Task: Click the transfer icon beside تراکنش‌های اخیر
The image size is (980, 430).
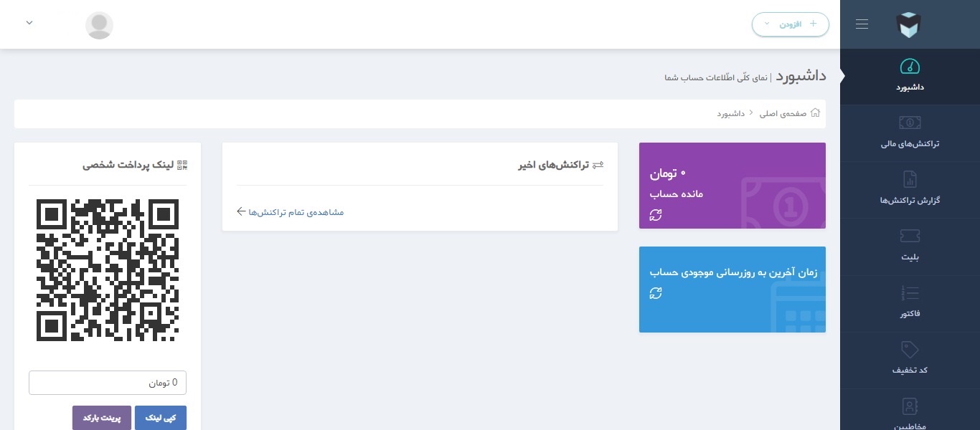Action: 598,166
